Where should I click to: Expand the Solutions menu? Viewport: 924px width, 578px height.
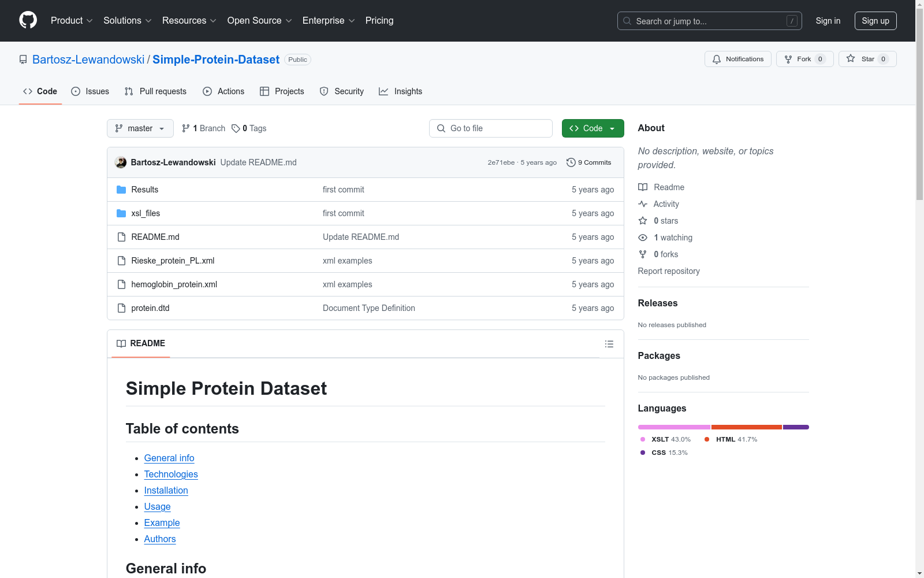pos(128,20)
